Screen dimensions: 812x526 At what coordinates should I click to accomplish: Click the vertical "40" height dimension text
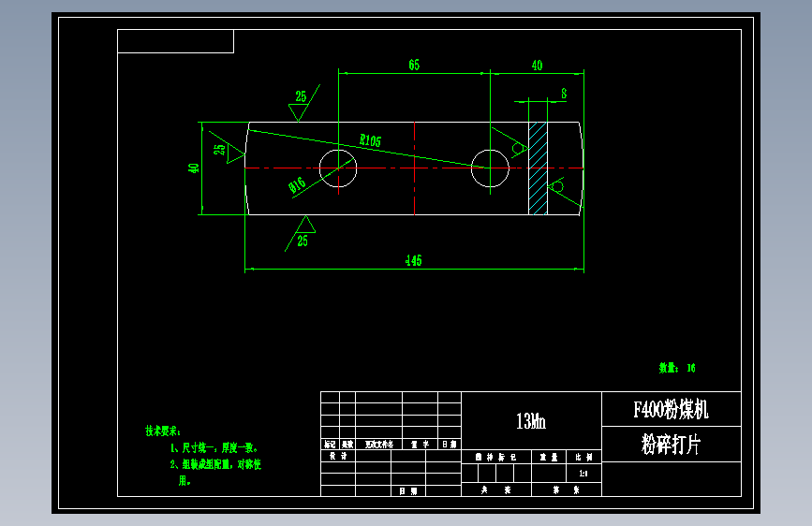click(193, 168)
